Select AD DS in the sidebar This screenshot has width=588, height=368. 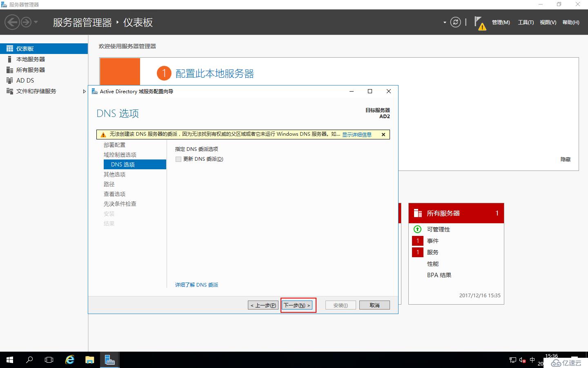44,81
